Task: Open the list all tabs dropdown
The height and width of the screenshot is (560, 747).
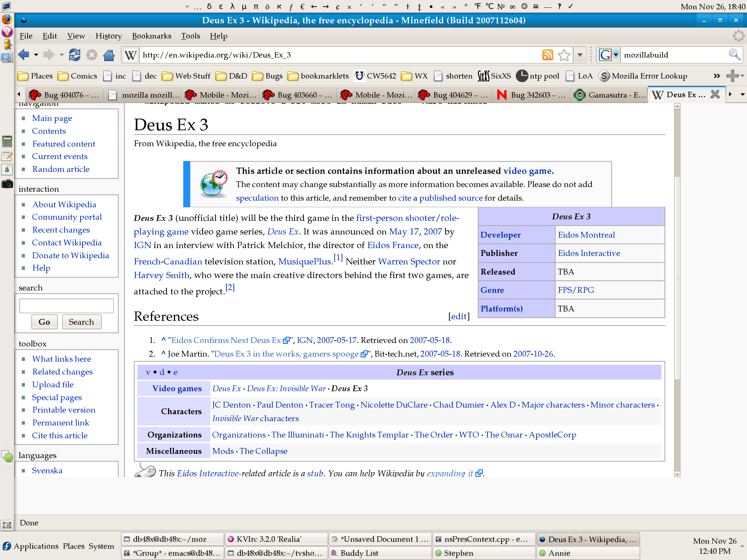Action: 742,94
